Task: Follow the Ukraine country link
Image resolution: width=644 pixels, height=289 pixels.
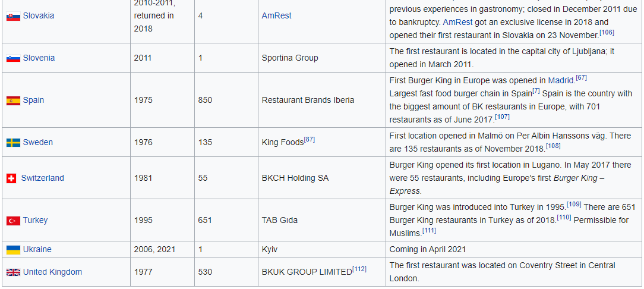Action: point(37,250)
